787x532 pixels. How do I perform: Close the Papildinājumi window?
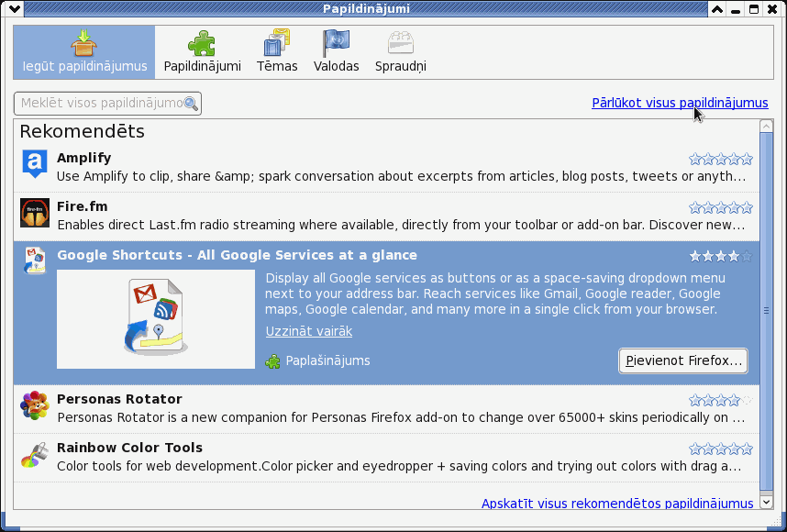(772, 9)
